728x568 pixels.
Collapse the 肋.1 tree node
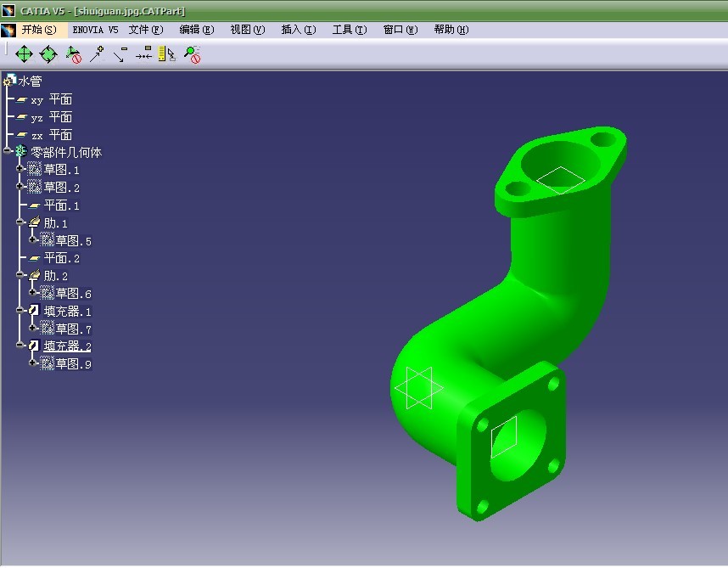click(20, 222)
